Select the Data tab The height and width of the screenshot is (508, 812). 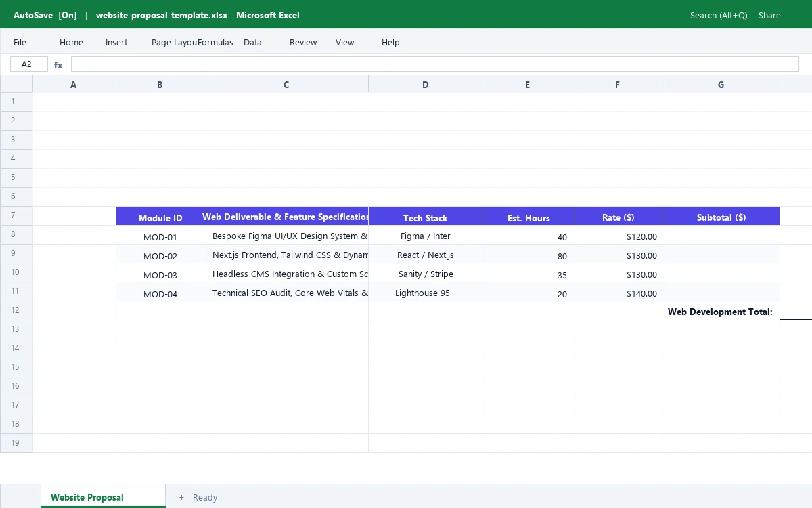tap(252, 42)
